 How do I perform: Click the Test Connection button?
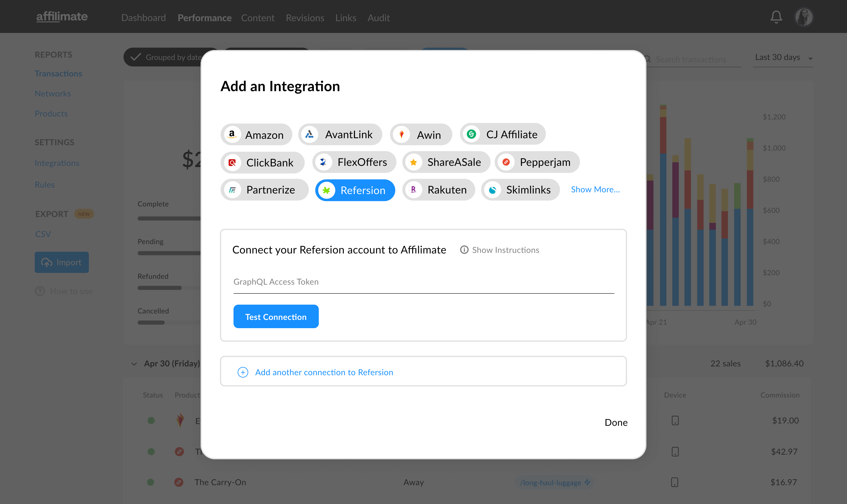pos(276,316)
